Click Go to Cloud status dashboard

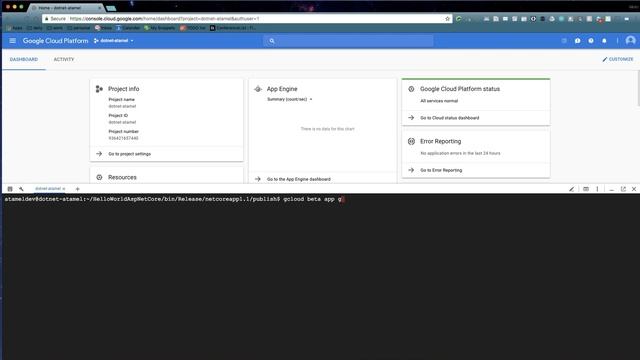click(450, 118)
